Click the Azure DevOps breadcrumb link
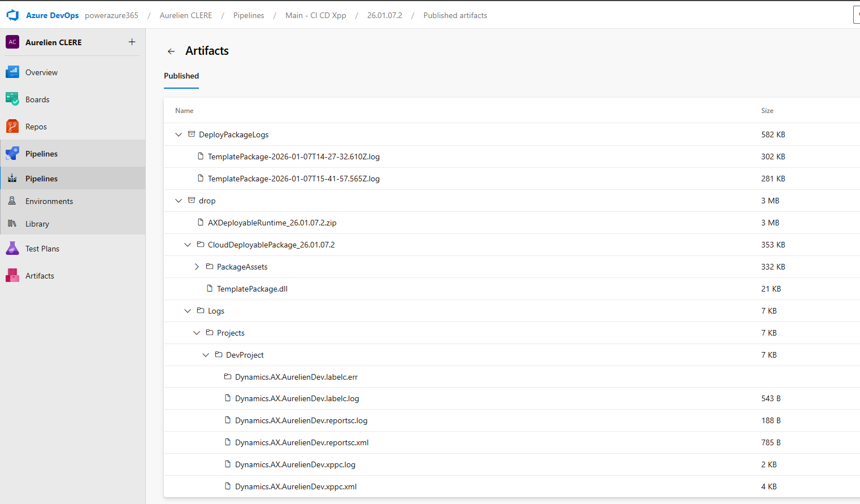The height and width of the screenshot is (504, 860). pyautogui.click(x=52, y=15)
